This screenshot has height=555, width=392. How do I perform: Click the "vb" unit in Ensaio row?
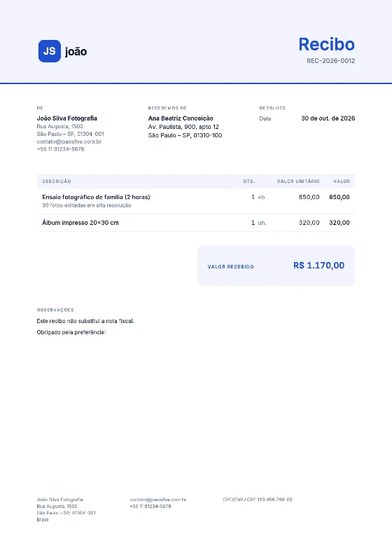tap(261, 197)
